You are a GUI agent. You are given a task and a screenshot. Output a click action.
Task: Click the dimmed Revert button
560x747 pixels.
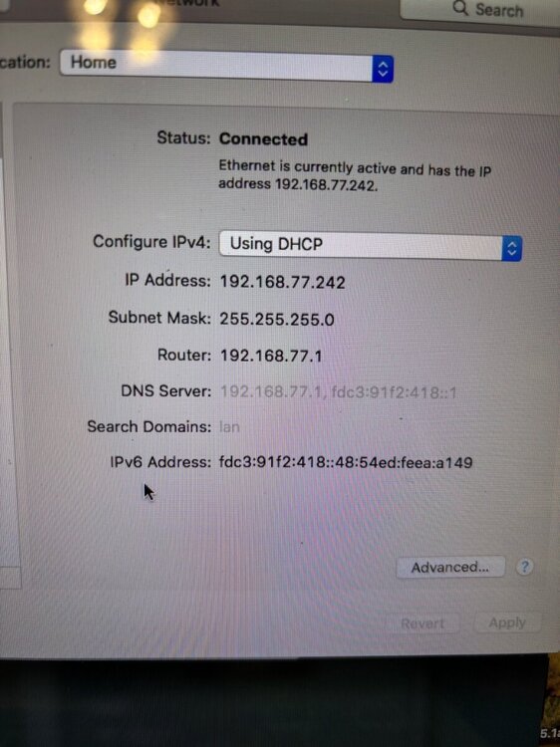point(422,623)
